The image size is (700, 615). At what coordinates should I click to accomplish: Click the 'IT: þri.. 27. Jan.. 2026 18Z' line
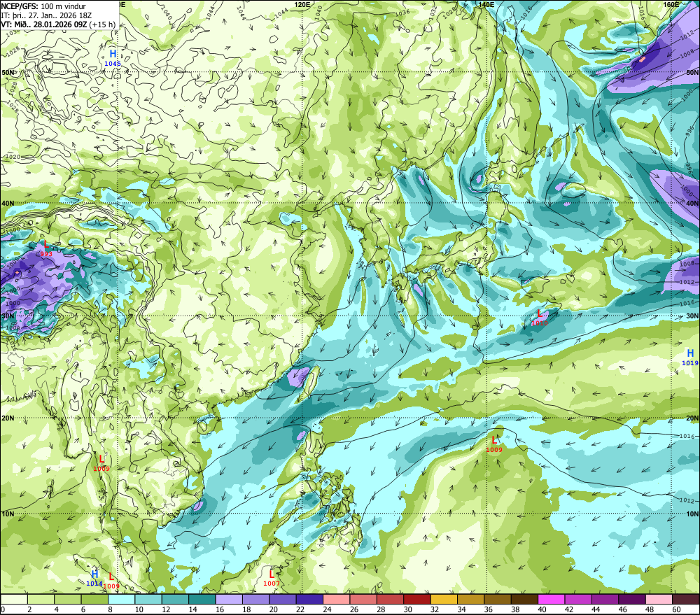coord(46,15)
